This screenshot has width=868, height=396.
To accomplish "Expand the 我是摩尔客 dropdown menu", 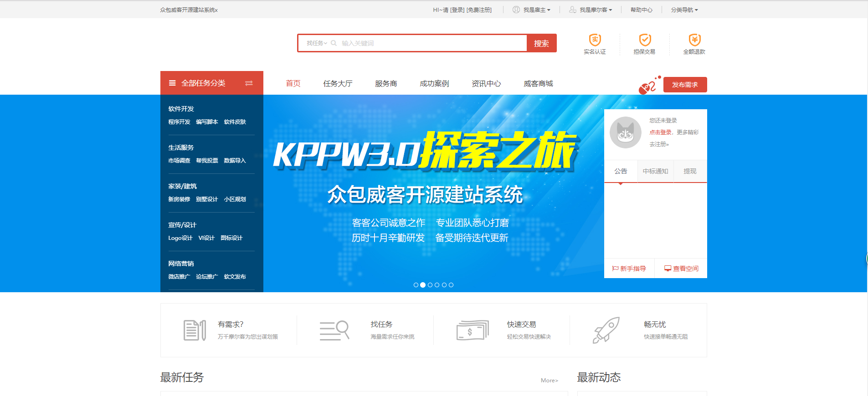I will pyautogui.click(x=596, y=10).
